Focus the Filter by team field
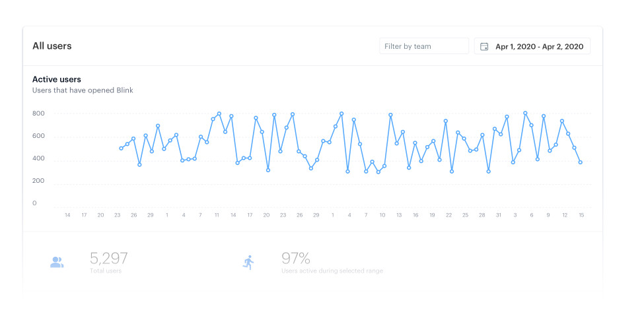644x330 pixels. tap(424, 46)
